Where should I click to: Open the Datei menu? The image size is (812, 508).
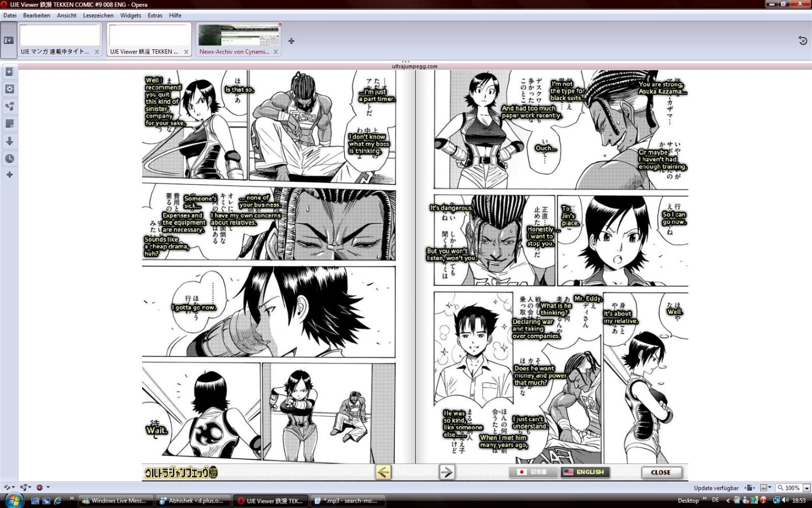[x=10, y=15]
